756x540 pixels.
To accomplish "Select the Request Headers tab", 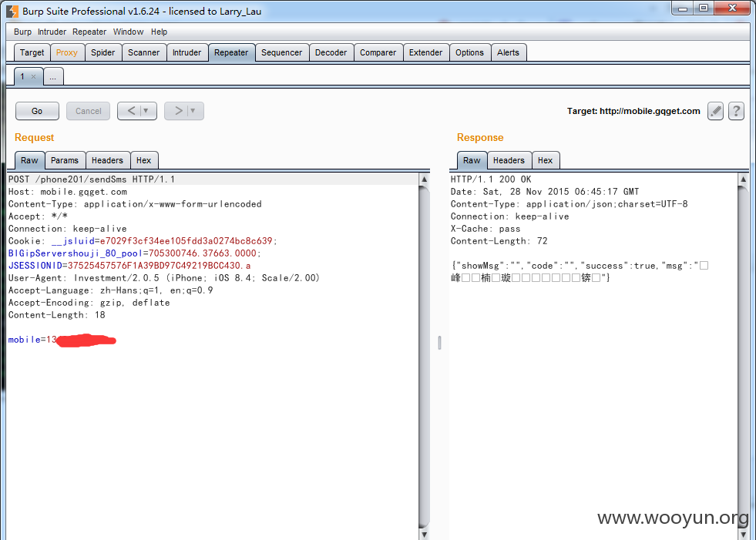I will 108,160.
